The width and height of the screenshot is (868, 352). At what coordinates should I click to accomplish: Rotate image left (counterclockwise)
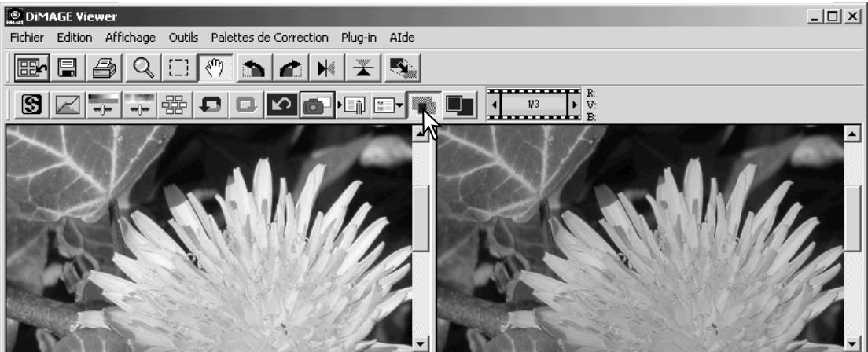(x=255, y=68)
